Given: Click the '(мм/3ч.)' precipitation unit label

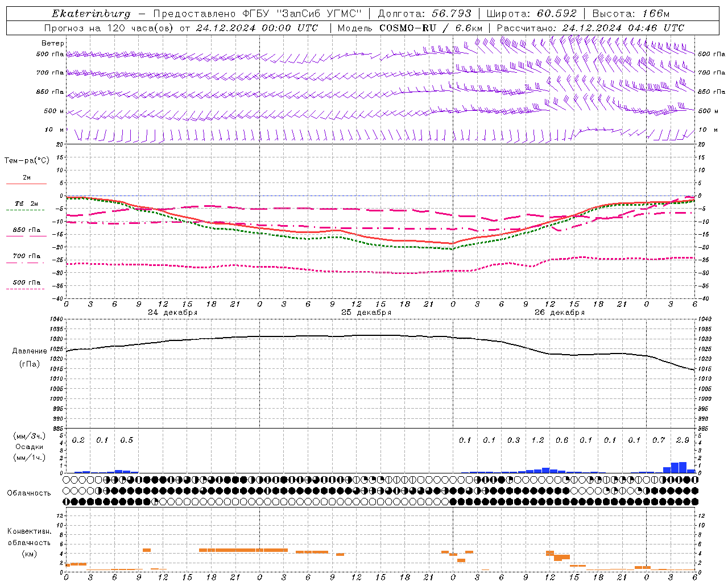Looking at the screenshot, I should pos(29,436).
